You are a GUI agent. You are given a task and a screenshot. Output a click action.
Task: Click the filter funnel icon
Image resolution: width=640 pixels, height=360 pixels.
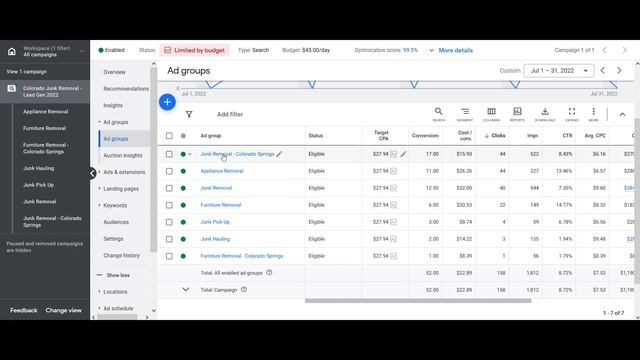coord(189,114)
